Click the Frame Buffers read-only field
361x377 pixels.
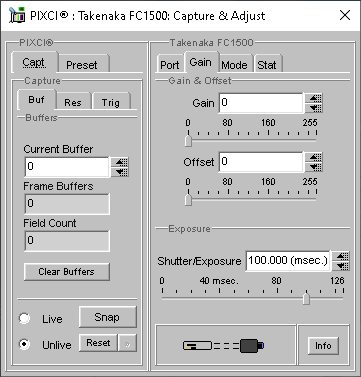pyautogui.click(x=67, y=204)
